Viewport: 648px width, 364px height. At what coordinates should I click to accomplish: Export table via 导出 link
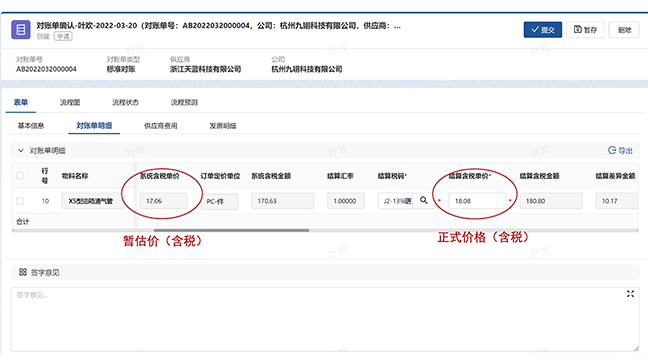(x=620, y=150)
